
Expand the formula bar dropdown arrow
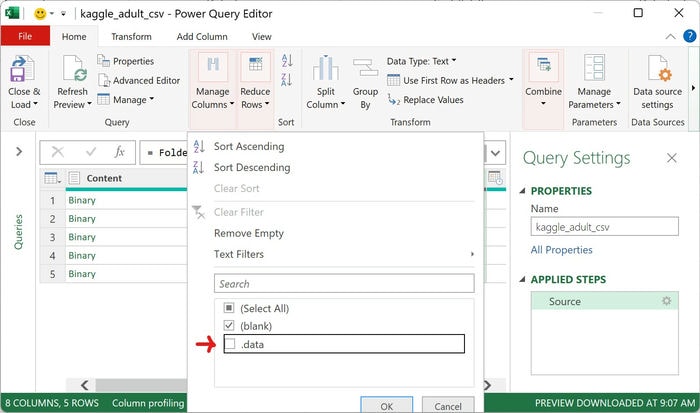point(495,153)
